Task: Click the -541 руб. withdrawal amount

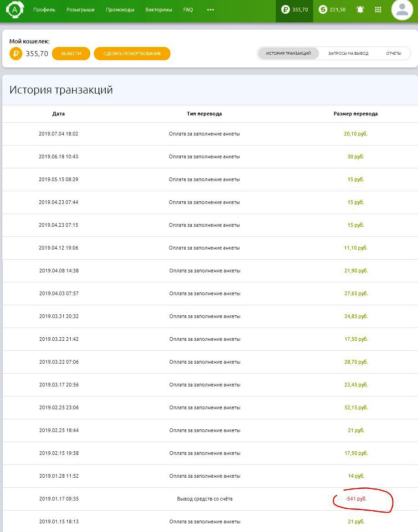Action: (356, 499)
